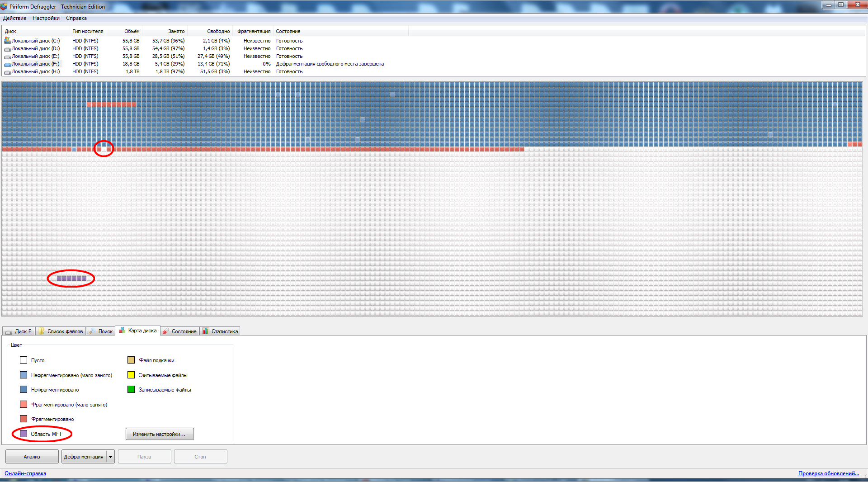The height and width of the screenshot is (482, 868).
Task: Sort by the Диск column header
Action: click(37, 31)
